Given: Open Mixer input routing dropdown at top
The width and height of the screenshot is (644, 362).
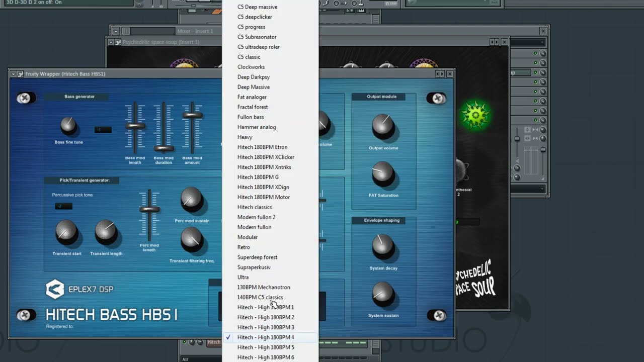Looking at the screenshot, I should click(527, 42).
